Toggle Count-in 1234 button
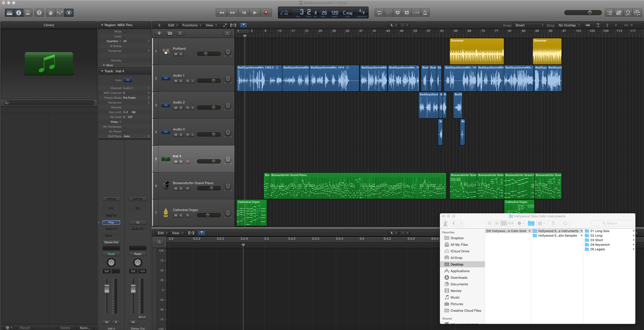 pos(416,13)
